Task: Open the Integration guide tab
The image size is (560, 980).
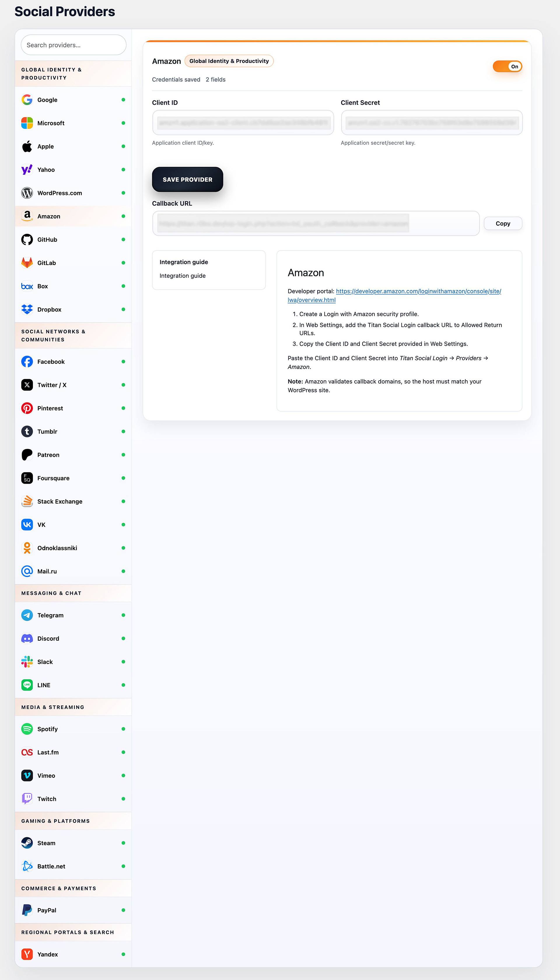Action: pyautogui.click(x=182, y=276)
